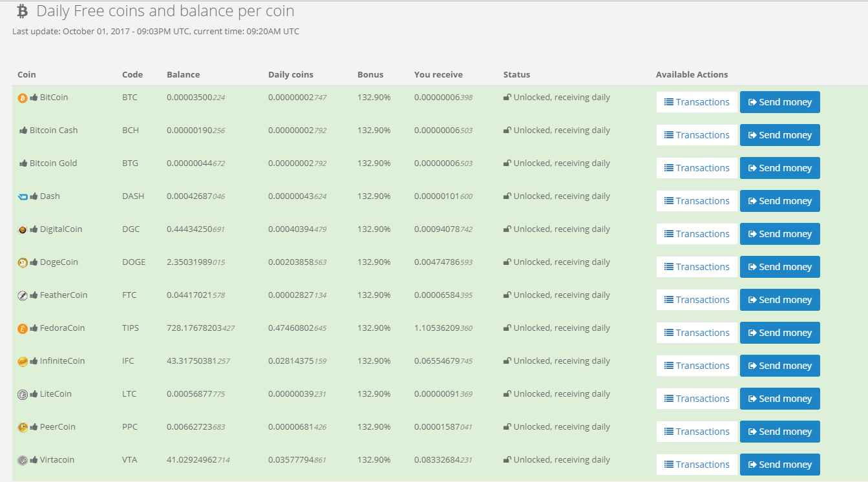
Task: Click thumbs-up icon beside Bitcoin Cash
Action: [x=23, y=131]
